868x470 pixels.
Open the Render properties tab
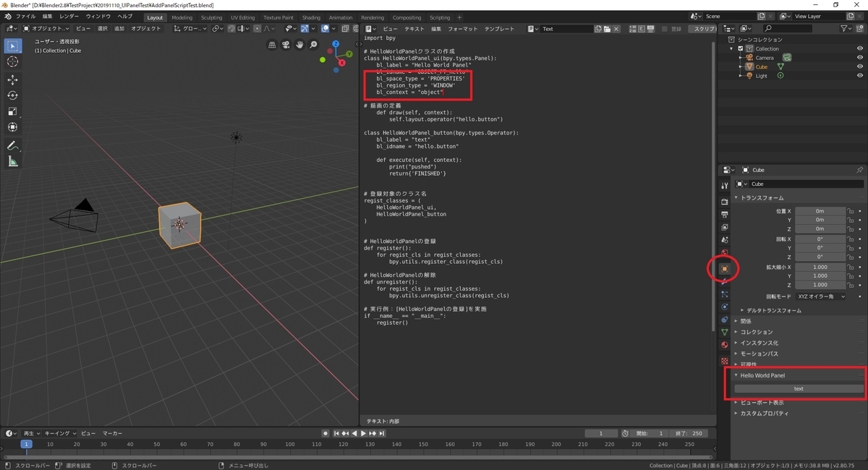[726, 201]
